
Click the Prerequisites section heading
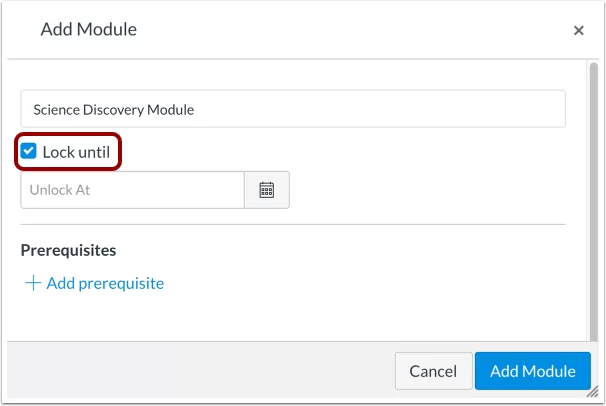click(68, 250)
